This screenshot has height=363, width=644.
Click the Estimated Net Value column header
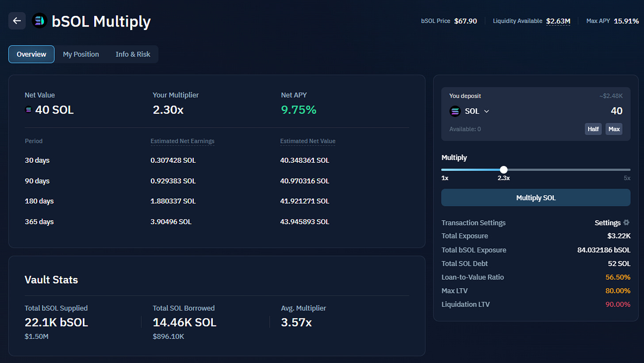pos(308,141)
